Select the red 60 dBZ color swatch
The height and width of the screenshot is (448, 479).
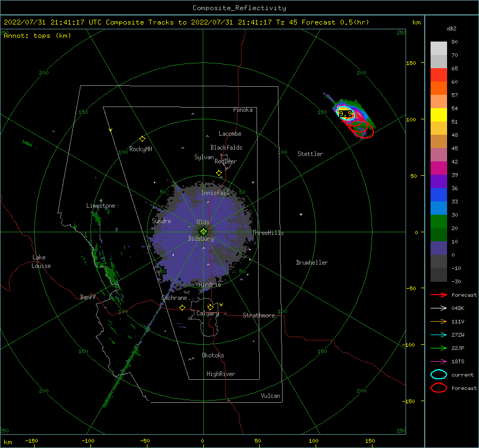coord(439,75)
